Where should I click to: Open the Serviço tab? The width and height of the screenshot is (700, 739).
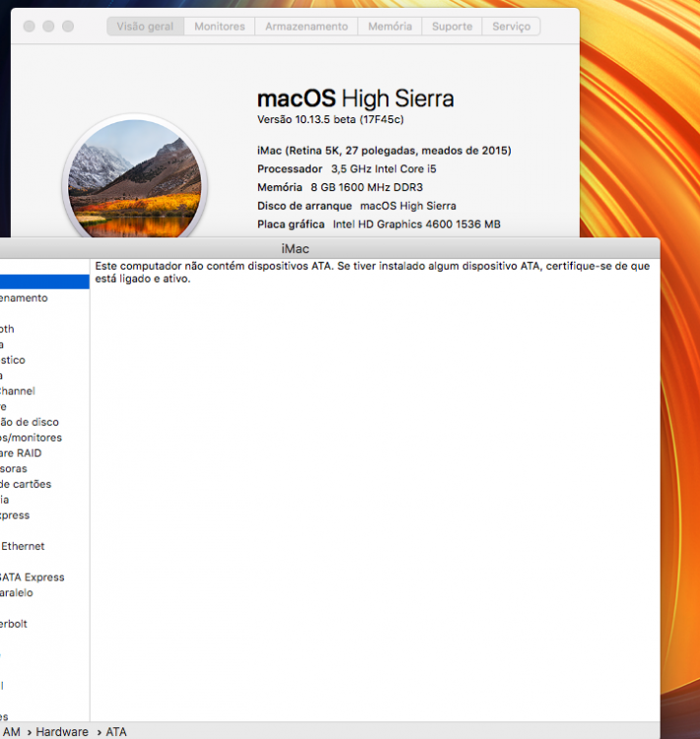[x=511, y=27]
